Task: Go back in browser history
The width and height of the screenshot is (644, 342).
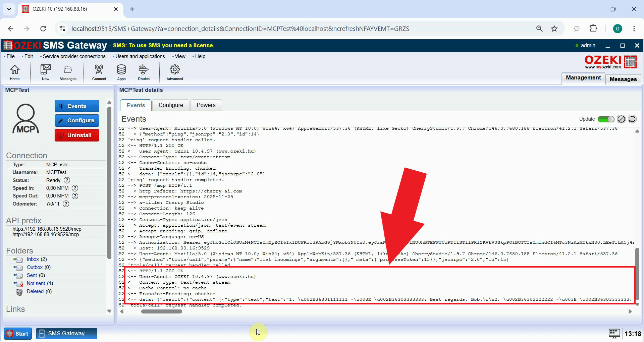Action: (11, 28)
